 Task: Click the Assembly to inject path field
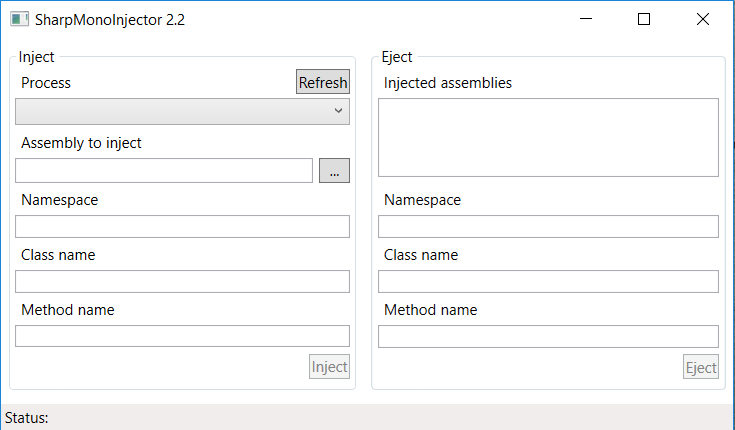pyautogui.click(x=164, y=171)
